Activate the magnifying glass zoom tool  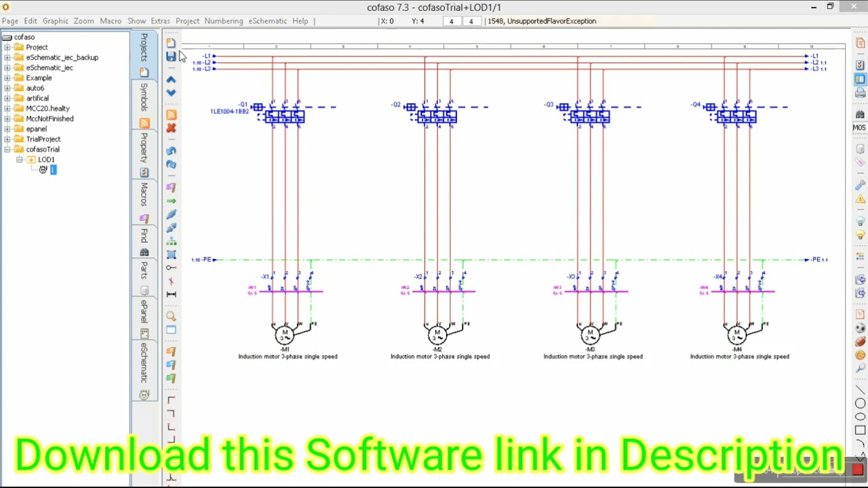point(171,317)
